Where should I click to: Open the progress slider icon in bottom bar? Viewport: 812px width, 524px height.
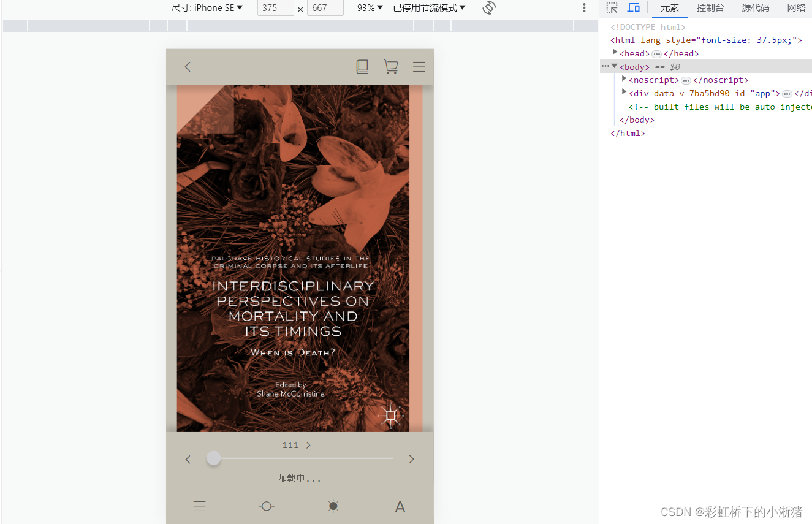click(266, 506)
